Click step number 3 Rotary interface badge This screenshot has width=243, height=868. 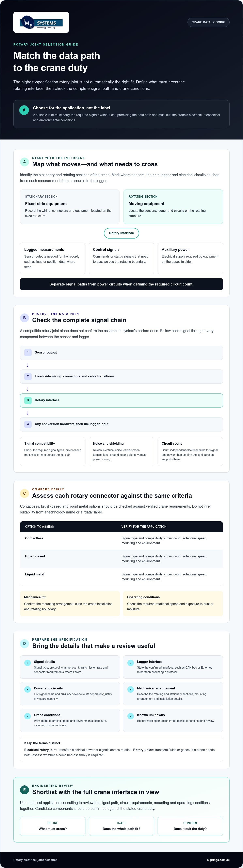click(28, 400)
